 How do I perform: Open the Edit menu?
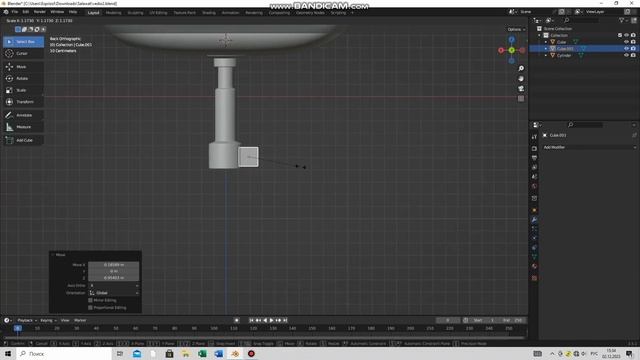26,12
